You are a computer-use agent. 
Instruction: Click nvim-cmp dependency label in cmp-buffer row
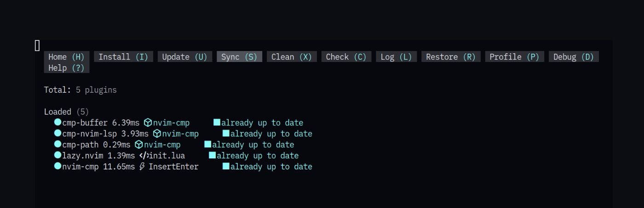(171, 123)
